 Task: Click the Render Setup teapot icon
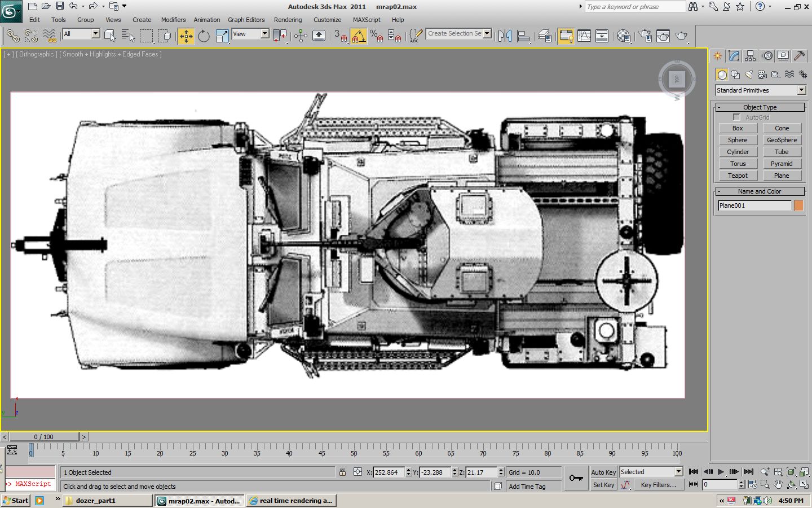pyautogui.click(x=645, y=36)
